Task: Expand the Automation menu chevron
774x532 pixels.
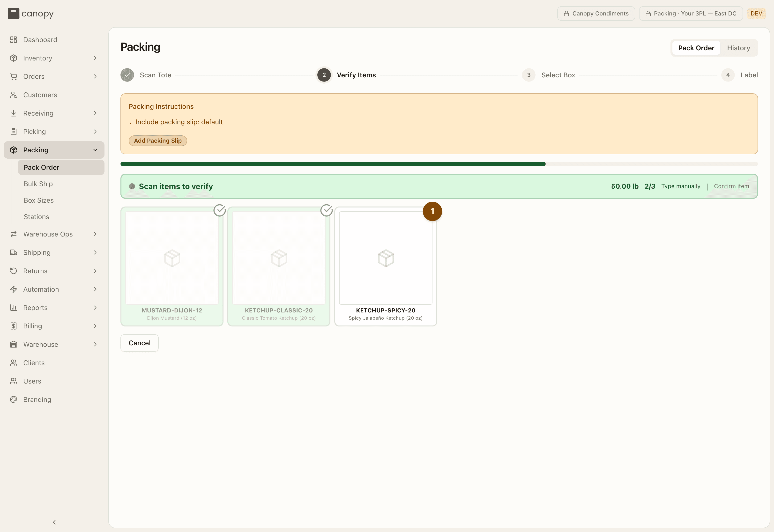Action: coord(95,289)
